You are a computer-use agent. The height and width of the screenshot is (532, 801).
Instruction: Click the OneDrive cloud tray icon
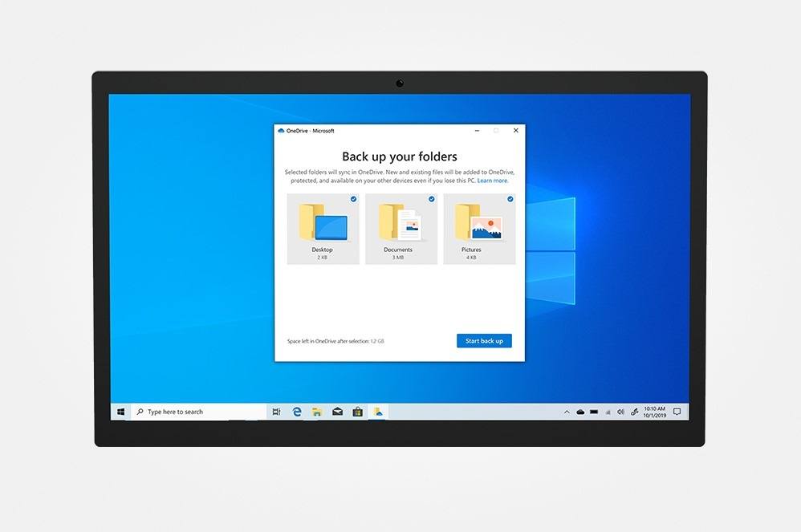tap(580, 412)
